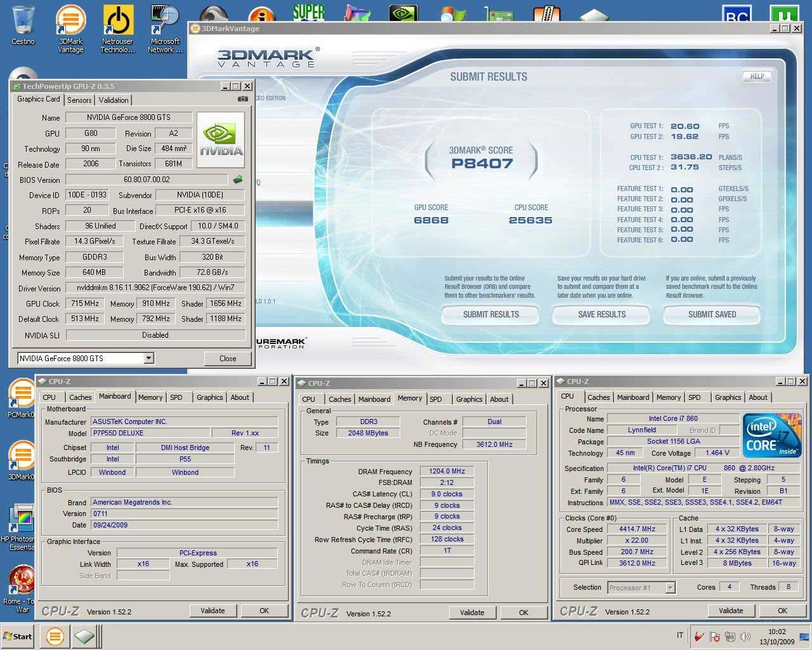Image resolution: width=812 pixels, height=650 pixels.
Task: Select the GPU-Z Graphics Card tab
Action: pos(39,99)
